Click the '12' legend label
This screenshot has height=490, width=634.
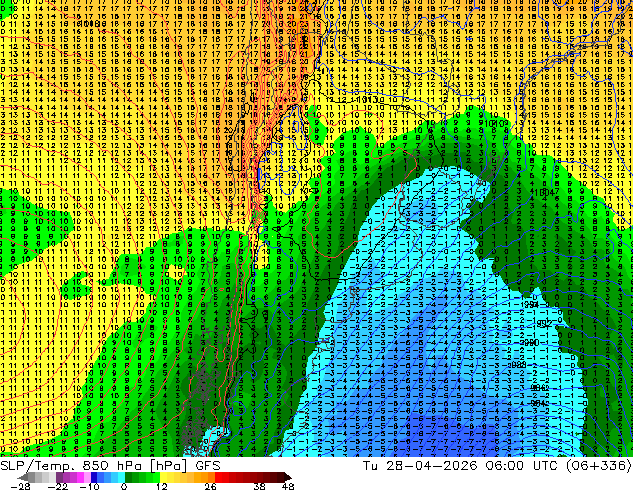point(162,486)
